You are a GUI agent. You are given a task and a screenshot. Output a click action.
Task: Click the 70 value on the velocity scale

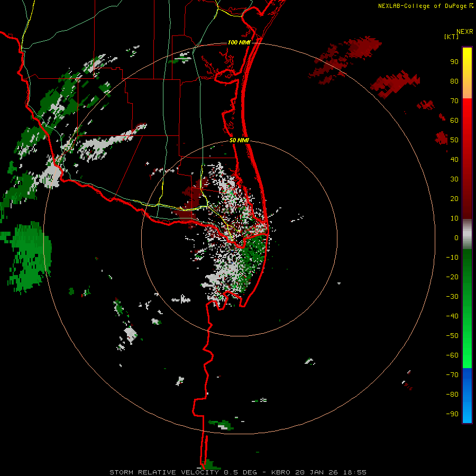point(454,101)
